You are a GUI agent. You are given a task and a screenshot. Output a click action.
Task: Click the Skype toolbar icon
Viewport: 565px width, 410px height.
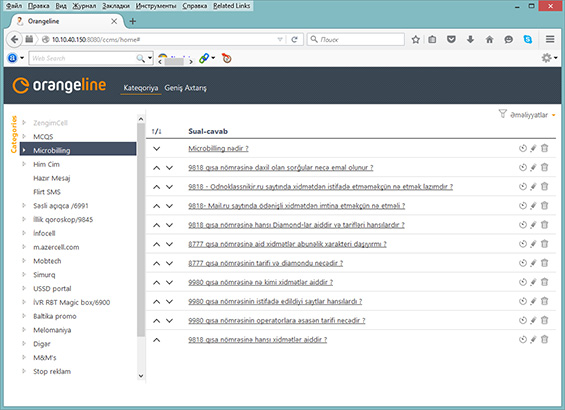pyautogui.click(x=528, y=39)
